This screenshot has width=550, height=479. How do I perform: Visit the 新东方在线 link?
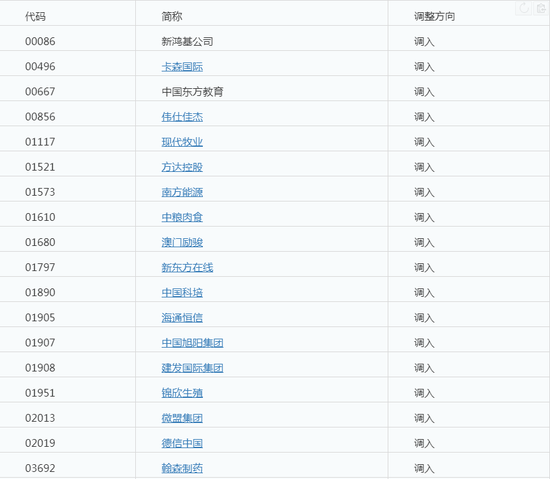[x=187, y=268]
